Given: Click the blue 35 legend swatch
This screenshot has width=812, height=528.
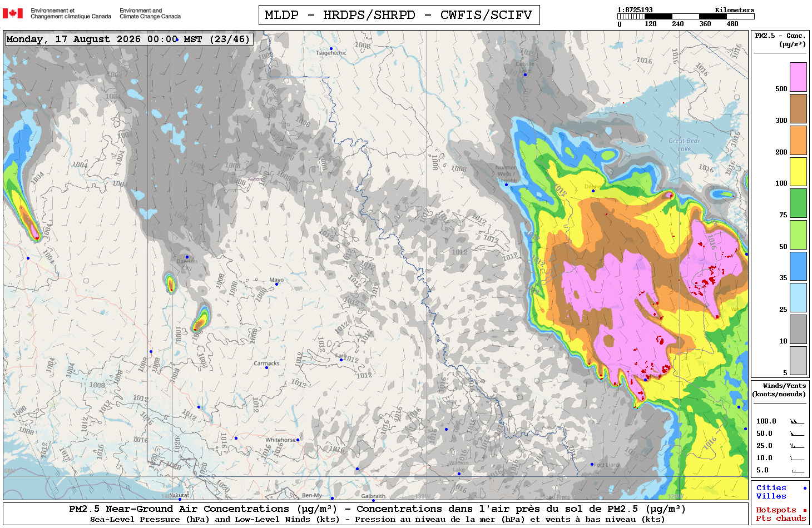Looking at the screenshot, I should pyautogui.click(x=798, y=266).
